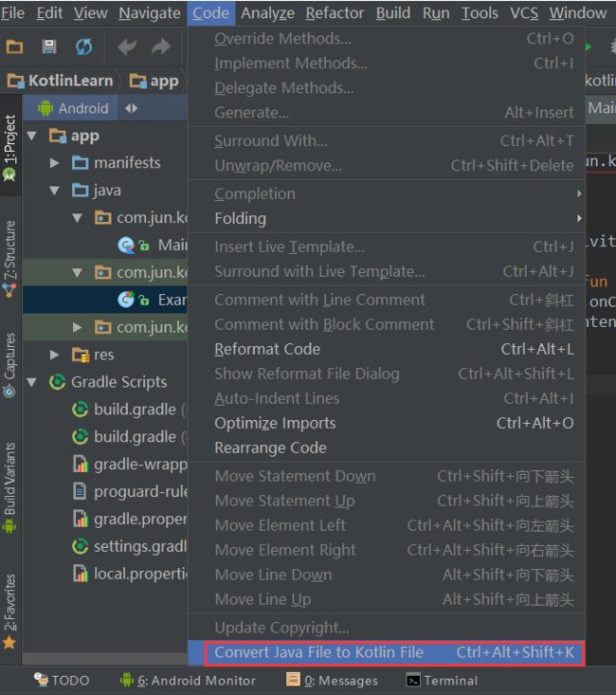Collapse the first com.jun package
The width and height of the screenshot is (616, 695).
pyautogui.click(x=77, y=218)
